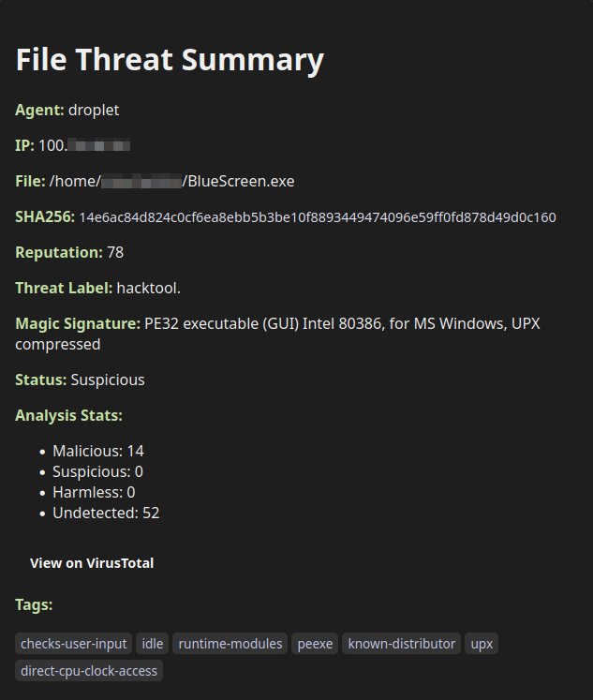Click the runtime-modules tag
The width and height of the screenshot is (593, 700).
(230, 644)
